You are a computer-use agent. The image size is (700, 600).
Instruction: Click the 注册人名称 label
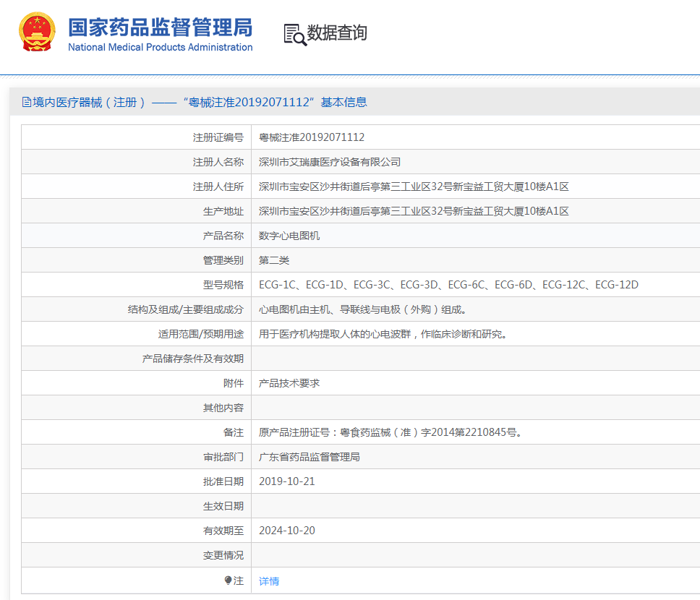[218, 162]
